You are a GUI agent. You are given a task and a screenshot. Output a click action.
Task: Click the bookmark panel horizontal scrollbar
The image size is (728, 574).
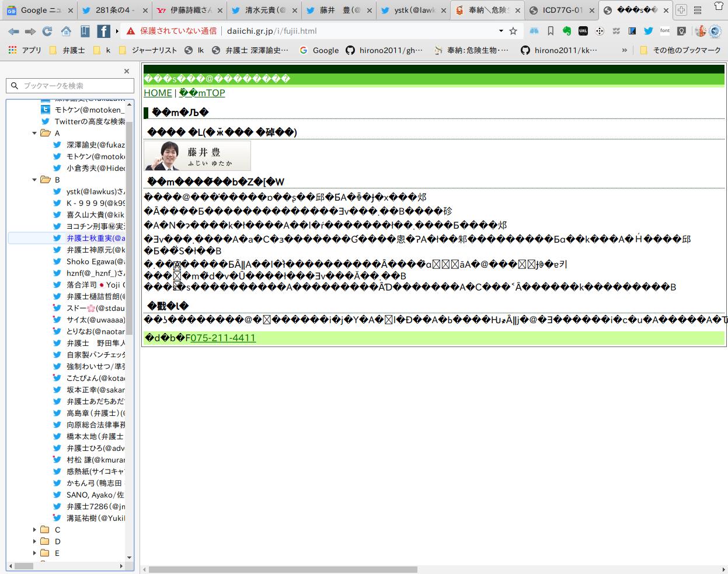pos(24,566)
